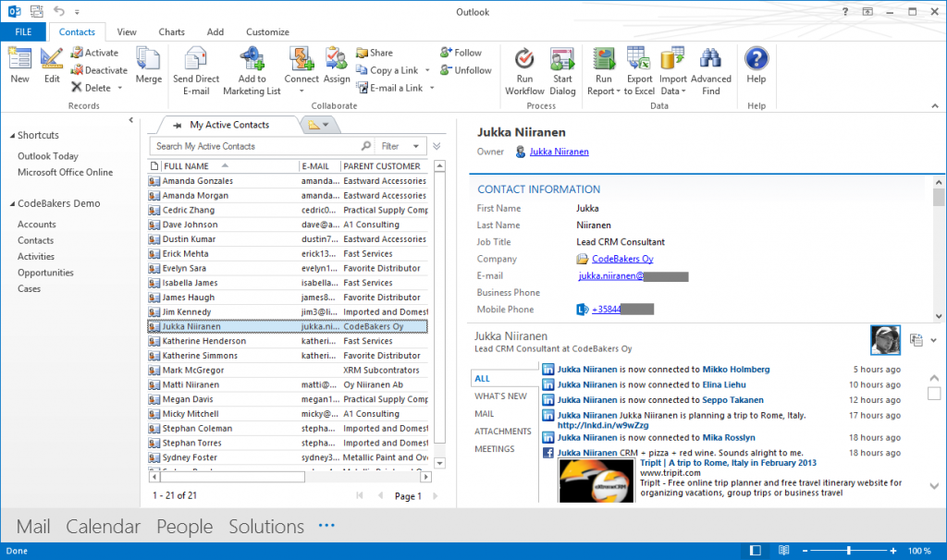Switch to the Customize ribbon tab
The image size is (947, 560).
click(267, 32)
